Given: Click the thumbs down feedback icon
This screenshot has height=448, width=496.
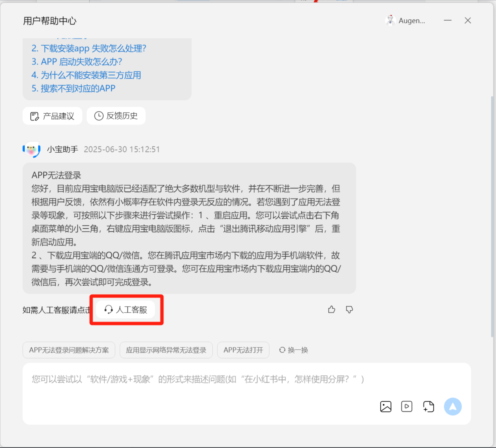Looking at the screenshot, I should coord(349,309).
